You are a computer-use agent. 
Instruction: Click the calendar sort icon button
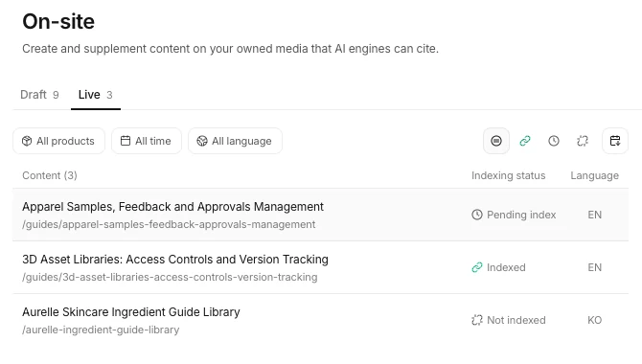coord(615,141)
